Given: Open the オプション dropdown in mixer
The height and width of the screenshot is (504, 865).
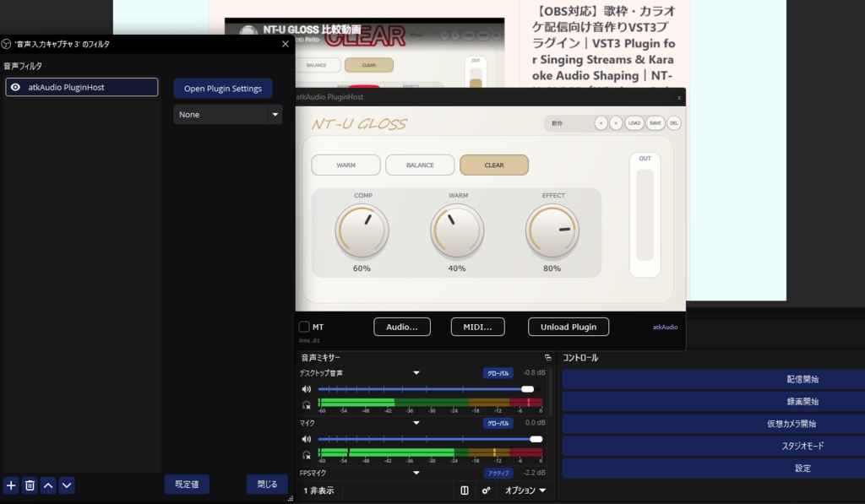Looking at the screenshot, I should (525, 490).
